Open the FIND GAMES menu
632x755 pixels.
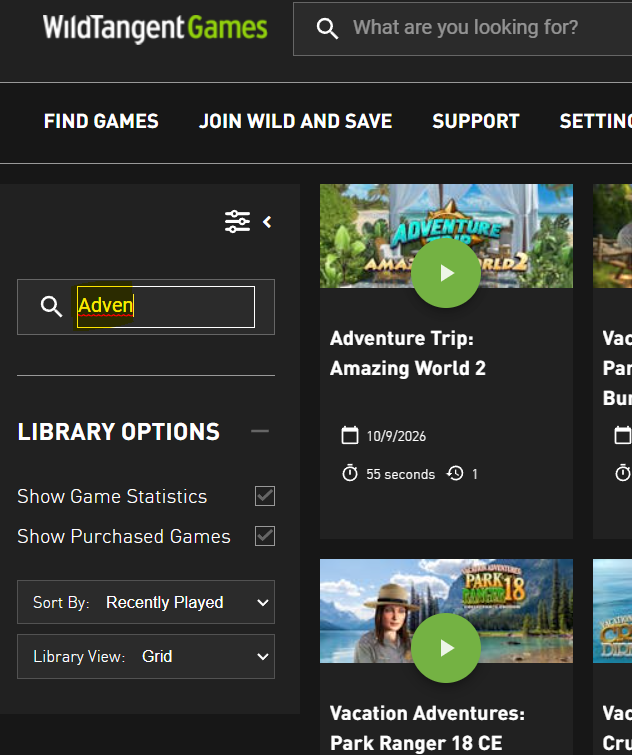click(x=101, y=121)
